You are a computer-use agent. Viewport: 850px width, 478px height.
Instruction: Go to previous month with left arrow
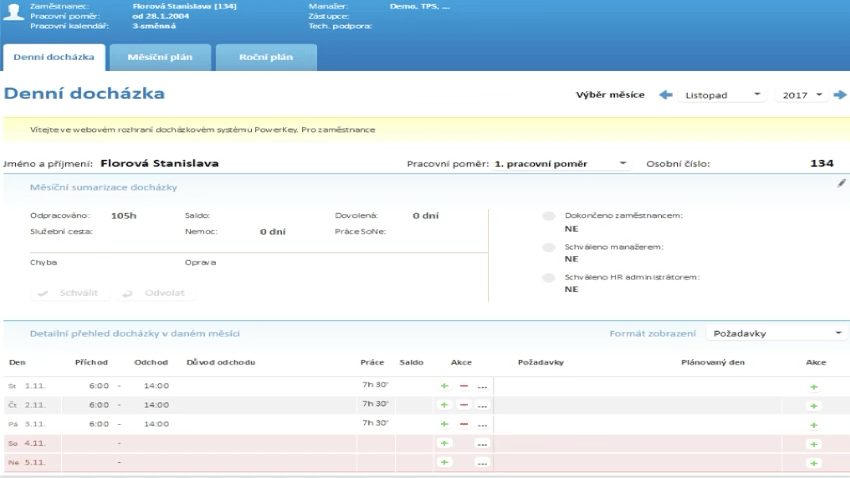(666, 95)
